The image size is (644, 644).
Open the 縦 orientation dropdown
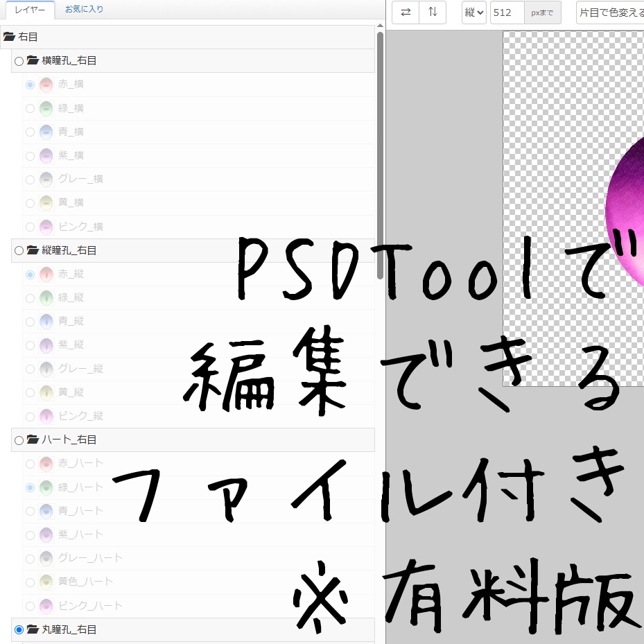(x=473, y=12)
